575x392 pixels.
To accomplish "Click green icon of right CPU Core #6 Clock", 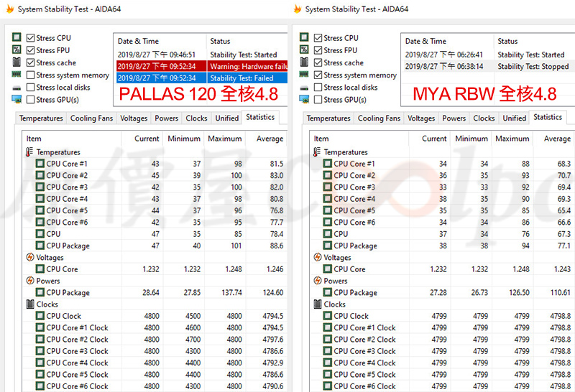I will 328,386.
